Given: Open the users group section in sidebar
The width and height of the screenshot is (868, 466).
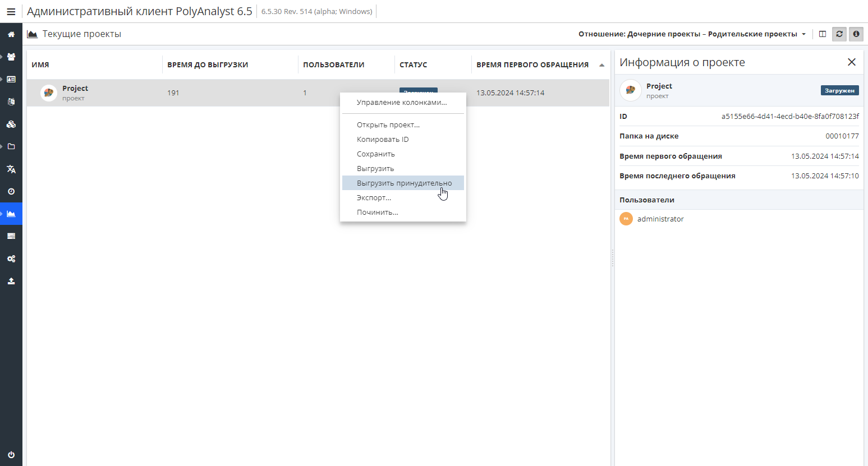Looking at the screenshot, I should 11,57.
